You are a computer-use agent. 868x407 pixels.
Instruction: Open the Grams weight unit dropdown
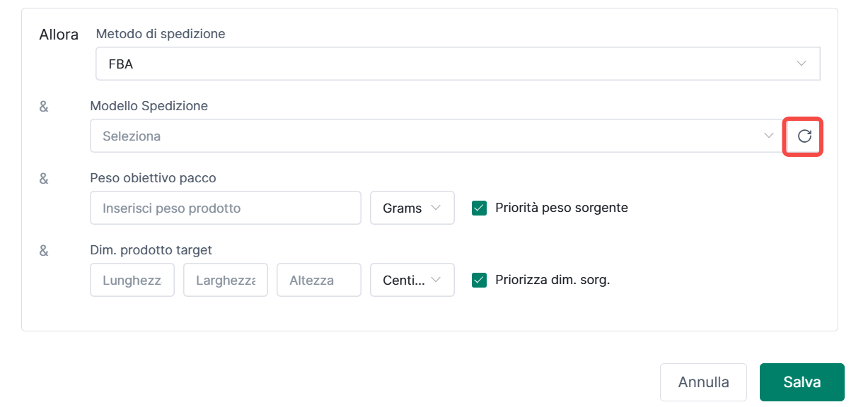pos(412,208)
